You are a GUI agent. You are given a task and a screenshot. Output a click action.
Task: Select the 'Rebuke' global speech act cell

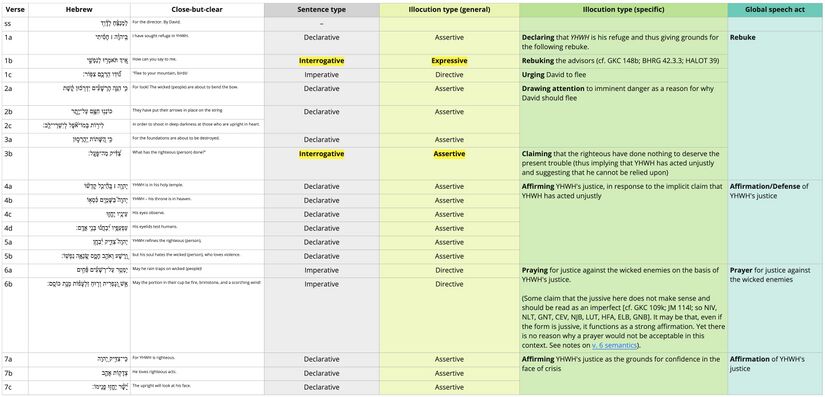pyautogui.click(x=774, y=105)
